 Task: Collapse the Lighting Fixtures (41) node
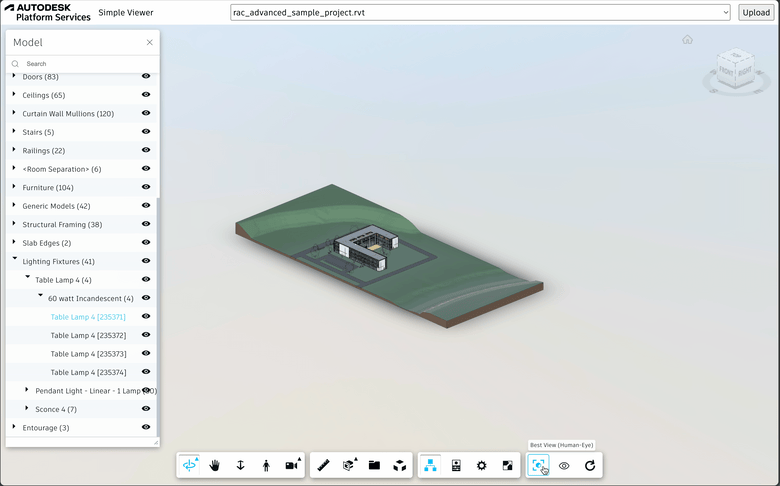pos(14,260)
